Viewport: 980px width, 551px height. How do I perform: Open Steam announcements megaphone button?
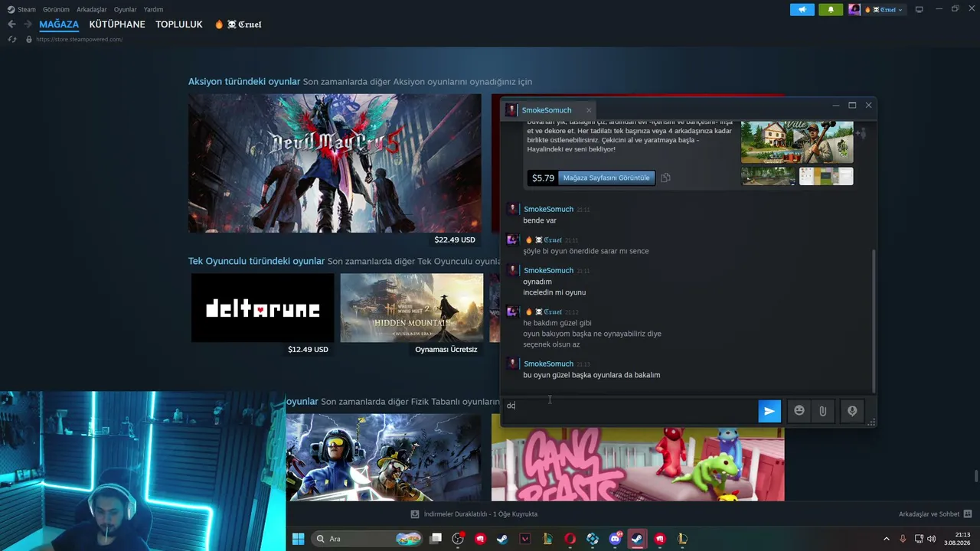pyautogui.click(x=802, y=9)
